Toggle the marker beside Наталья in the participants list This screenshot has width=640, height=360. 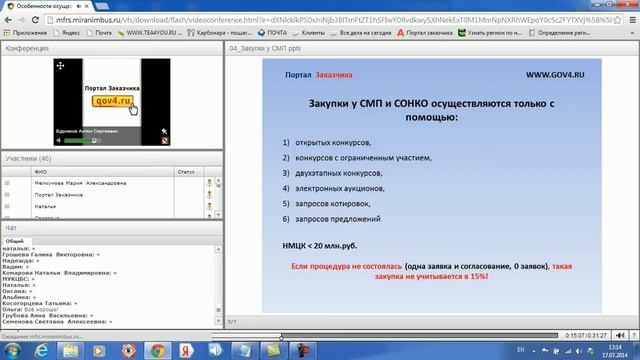coord(7,206)
